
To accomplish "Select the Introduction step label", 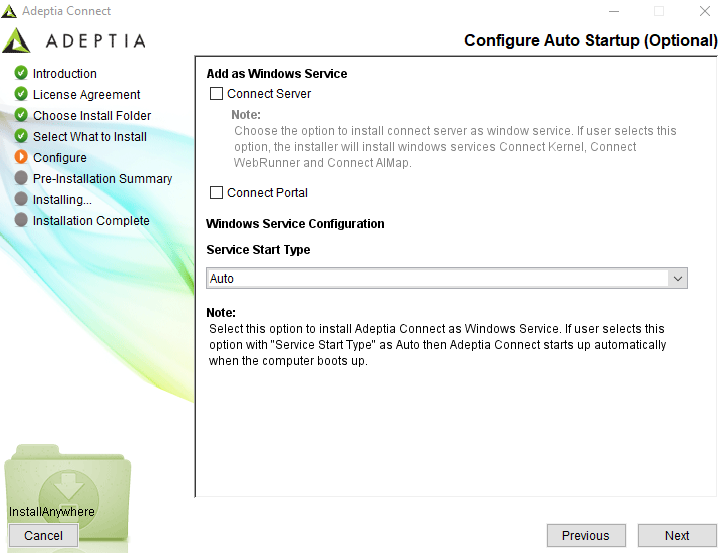I will coord(65,74).
